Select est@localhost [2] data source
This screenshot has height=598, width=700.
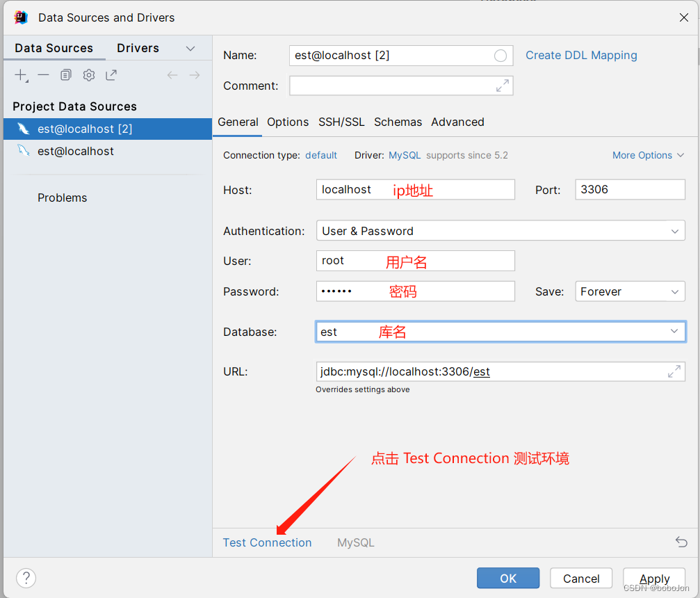[x=108, y=129]
